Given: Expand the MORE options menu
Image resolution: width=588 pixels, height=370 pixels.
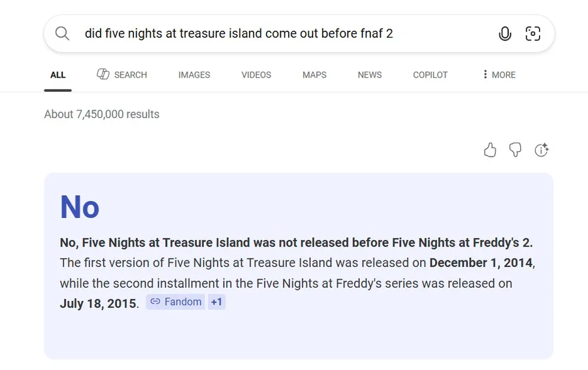Looking at the screenshot, I should click(498, 75).
